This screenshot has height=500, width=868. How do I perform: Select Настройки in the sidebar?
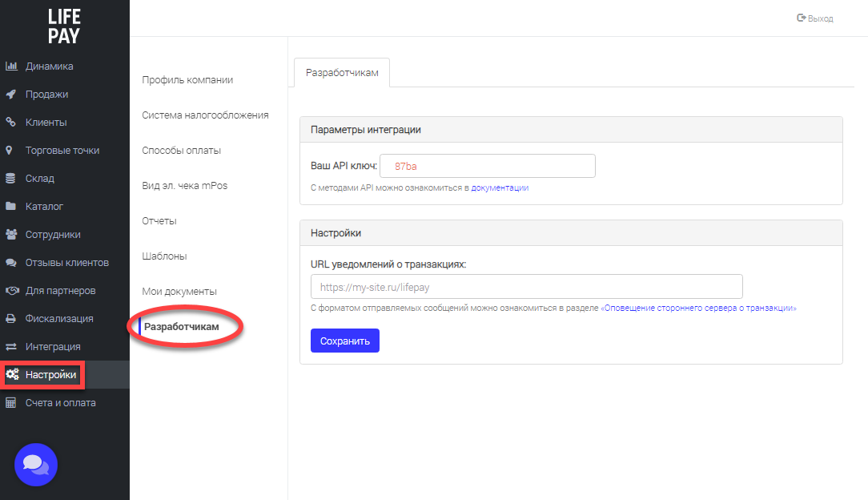click(x=51, y=375)
